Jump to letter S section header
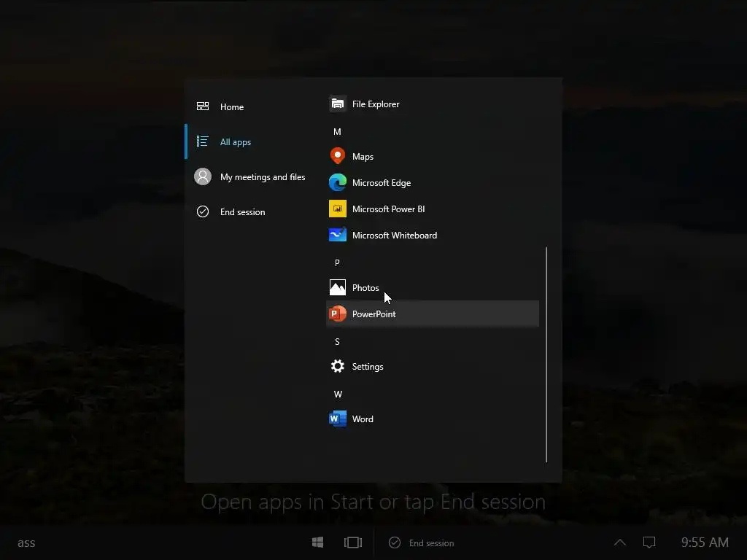Image resolution: width=747 pixels, height=560 pixels. 337,341
